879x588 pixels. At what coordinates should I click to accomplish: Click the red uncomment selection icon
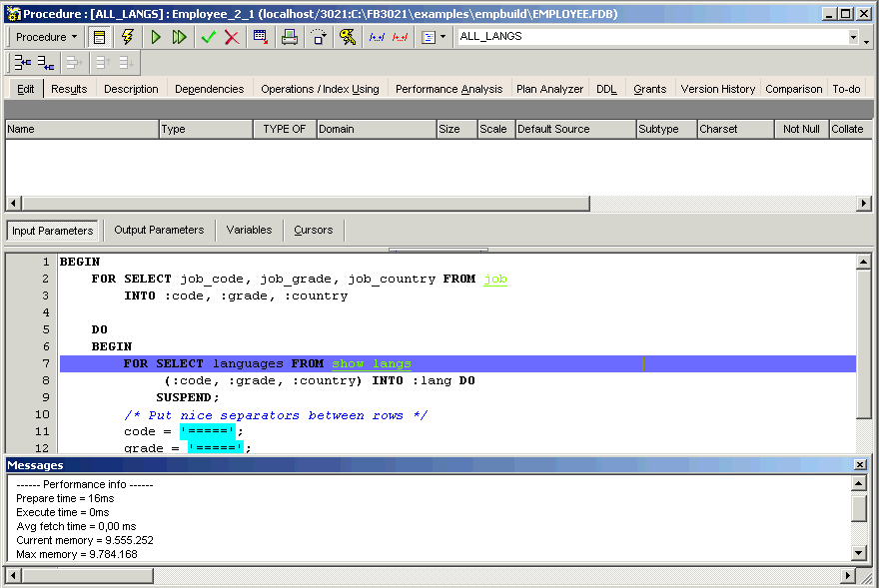click(400, 38)
